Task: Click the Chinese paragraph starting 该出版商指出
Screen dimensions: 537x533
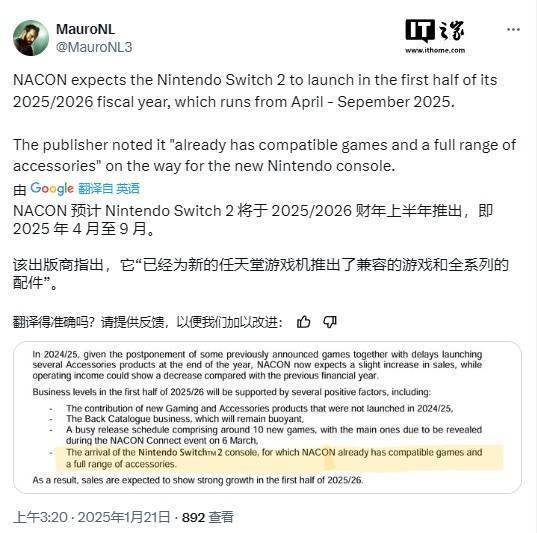Action: (261, 274)
